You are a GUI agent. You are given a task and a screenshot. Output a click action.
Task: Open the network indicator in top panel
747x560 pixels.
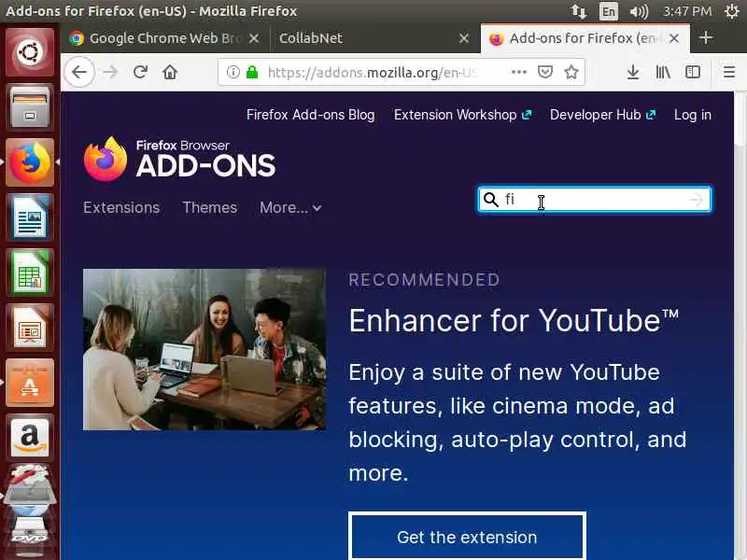point(579,11)
